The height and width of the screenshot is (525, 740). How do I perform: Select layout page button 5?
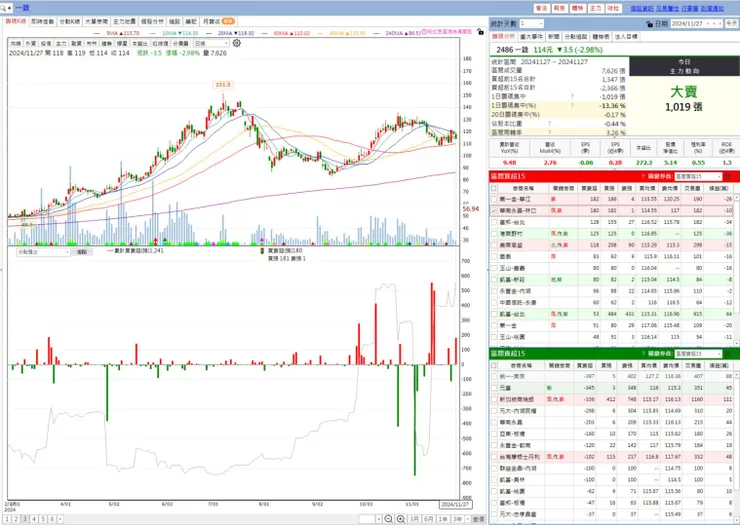pos(43,519)
